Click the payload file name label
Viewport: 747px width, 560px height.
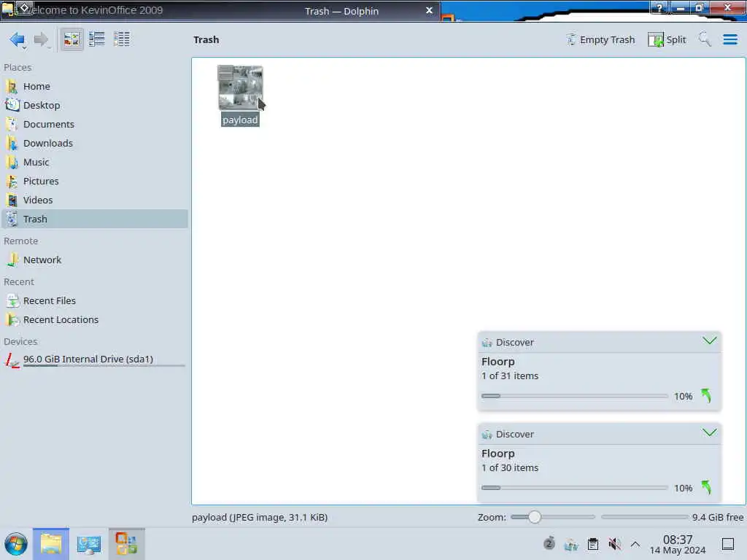tap(240, 120)
